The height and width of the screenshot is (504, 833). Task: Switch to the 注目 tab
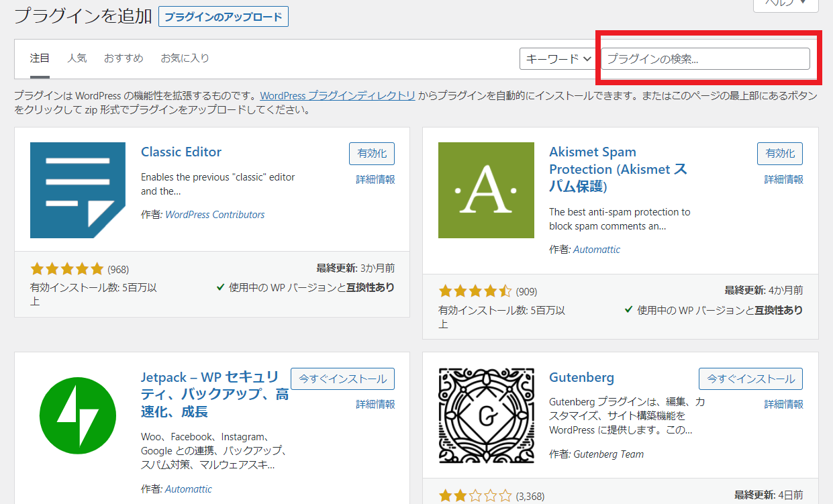tap(40, 58)
